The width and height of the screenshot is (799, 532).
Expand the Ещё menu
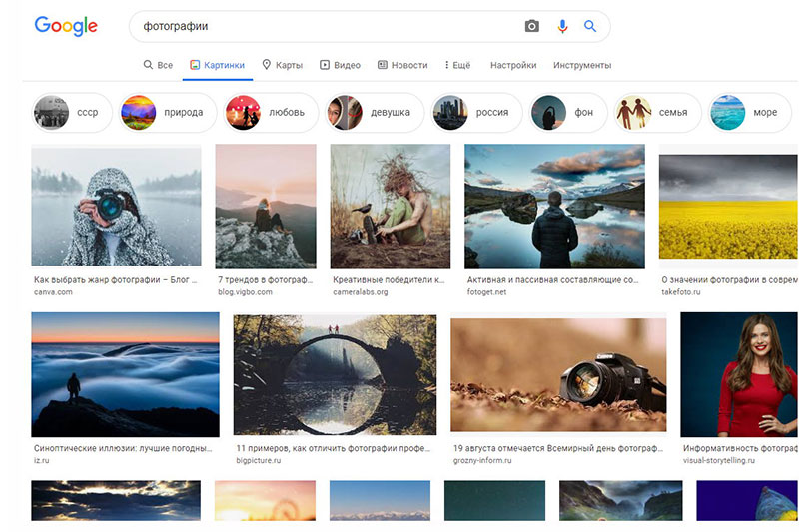coord(457,65)
